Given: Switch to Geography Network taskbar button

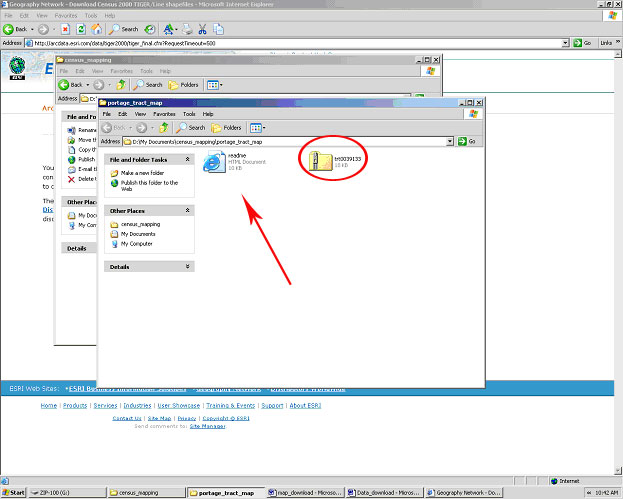Looking at the screenshot, I should (463, 493).
